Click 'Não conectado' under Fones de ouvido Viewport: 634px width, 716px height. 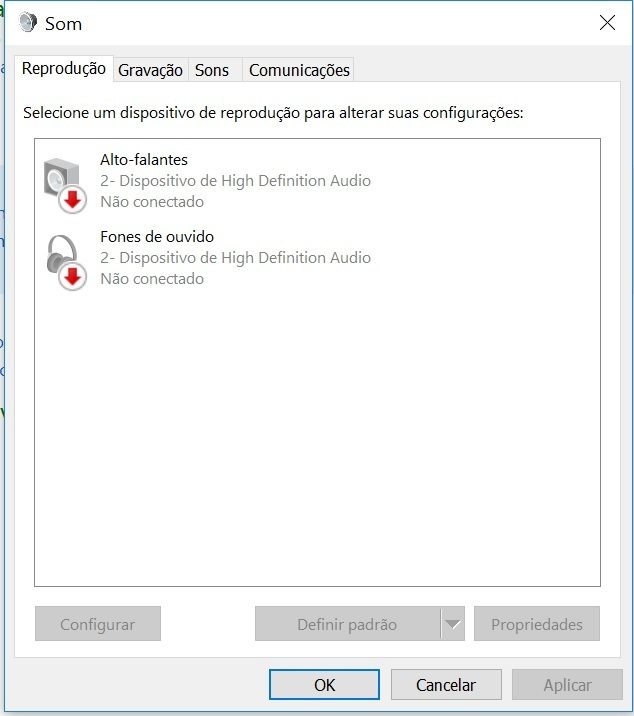(152, 279)
